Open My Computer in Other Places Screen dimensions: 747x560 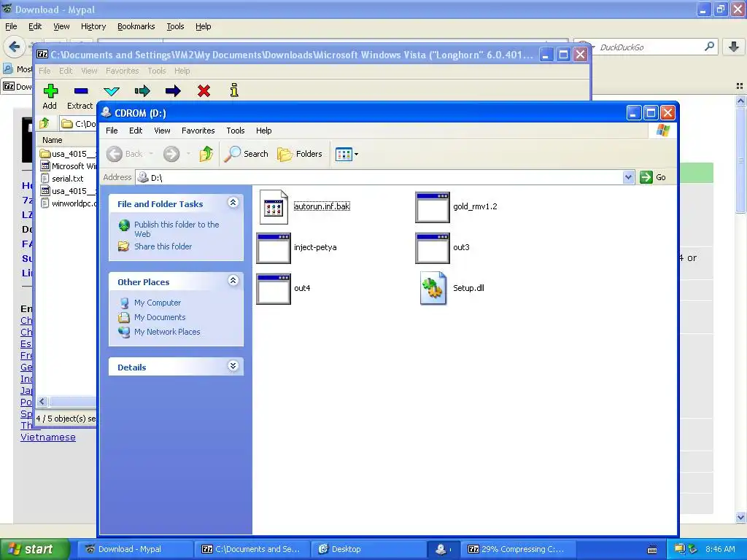(x=158, y=303)
